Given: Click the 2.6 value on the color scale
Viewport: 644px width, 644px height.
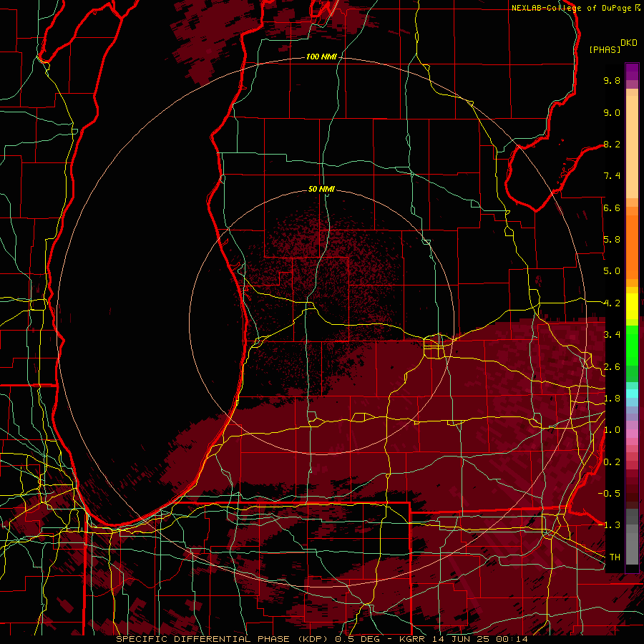Looking at the screenshot, I should point(612,367).
